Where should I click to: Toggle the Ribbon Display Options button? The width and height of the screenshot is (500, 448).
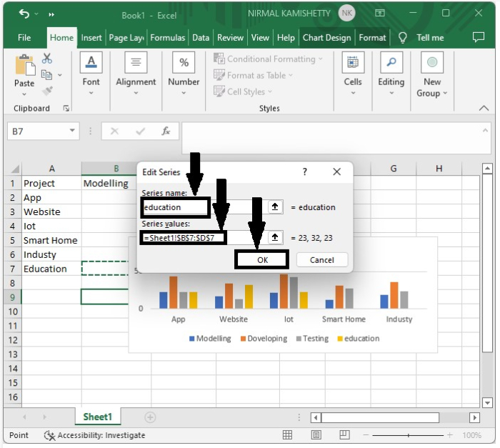pos(380,13)
